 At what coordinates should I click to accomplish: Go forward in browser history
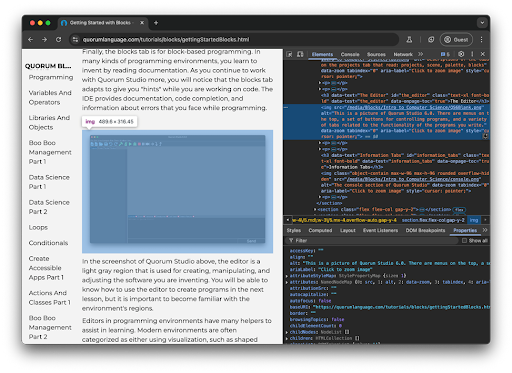click(x=44, y=40)
